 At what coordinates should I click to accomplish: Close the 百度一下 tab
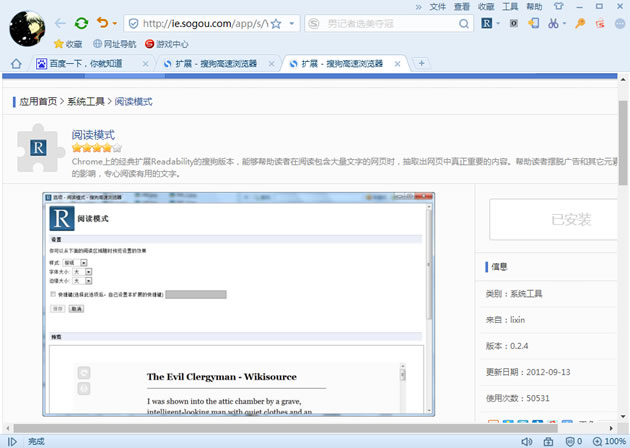point(145,64)
